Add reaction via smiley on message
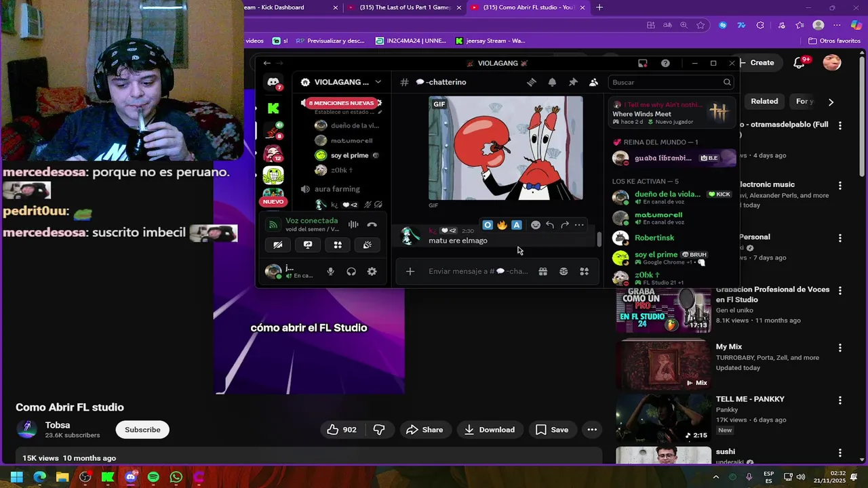868x488 pixels. tap(536, 225)
